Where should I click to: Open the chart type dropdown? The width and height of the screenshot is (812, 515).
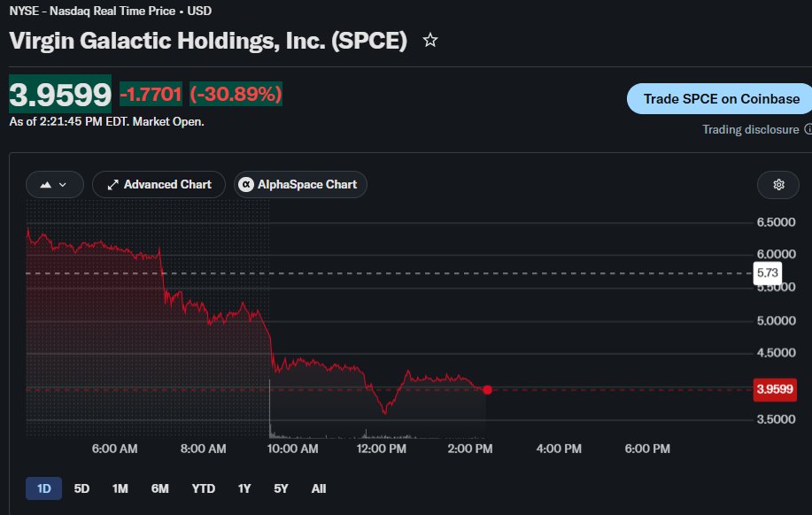coord(54,185)
